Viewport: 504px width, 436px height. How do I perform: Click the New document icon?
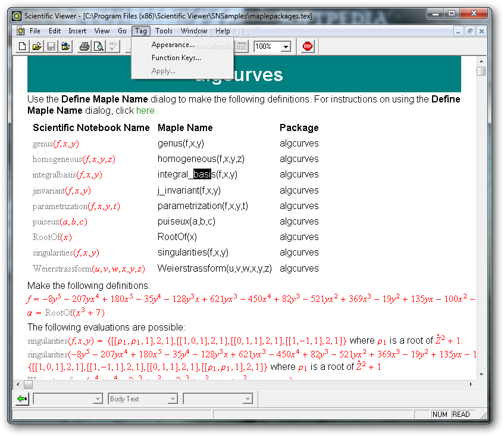22,46
